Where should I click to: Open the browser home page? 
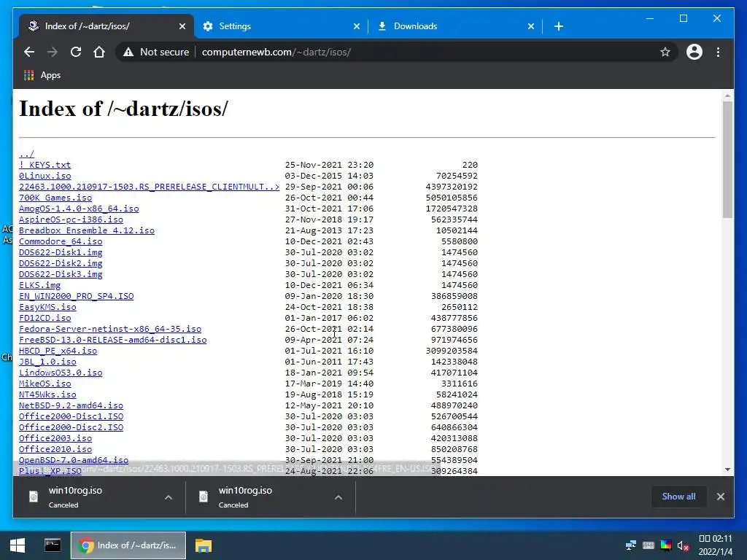[x=99, y=52]
